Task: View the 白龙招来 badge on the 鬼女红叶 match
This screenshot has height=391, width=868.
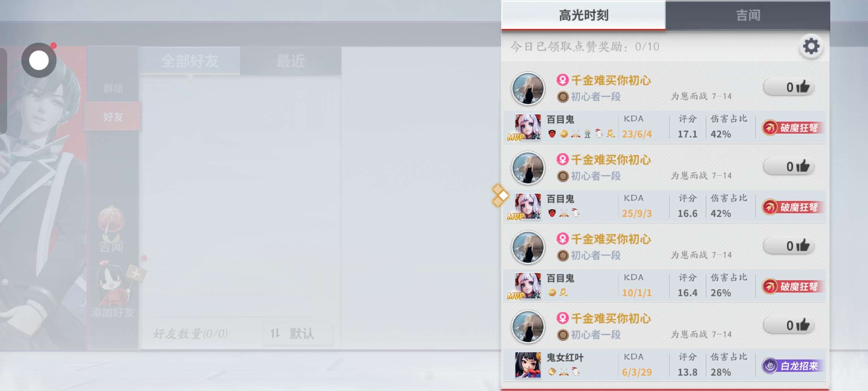Action: point(793,366)
